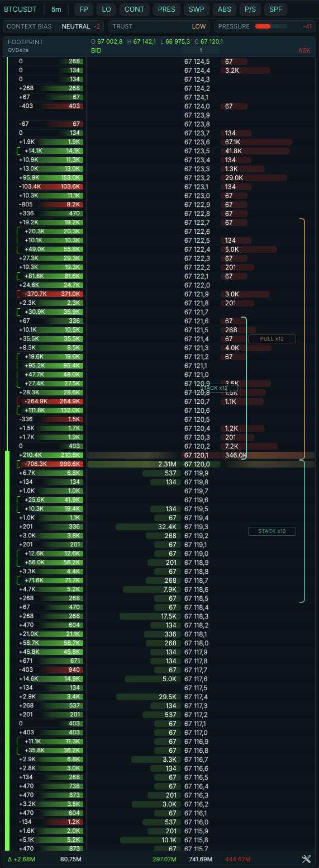Toggle the FP footprint mode button
319x868 pixels.
[84, 9]
